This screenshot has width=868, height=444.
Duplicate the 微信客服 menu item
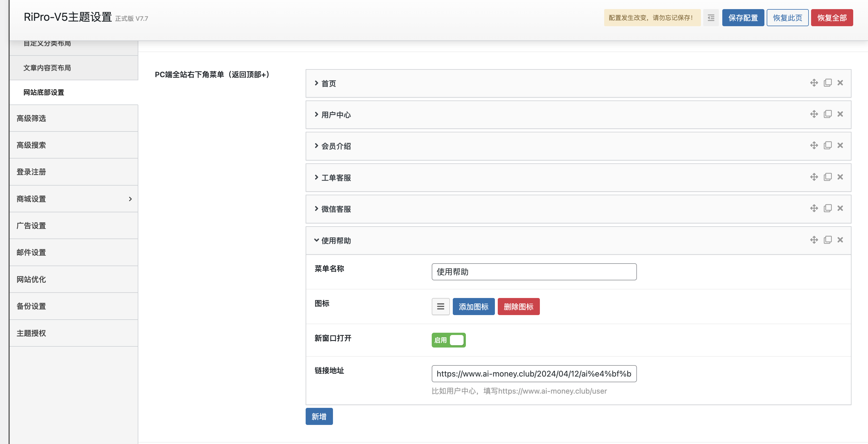(828, 209)
